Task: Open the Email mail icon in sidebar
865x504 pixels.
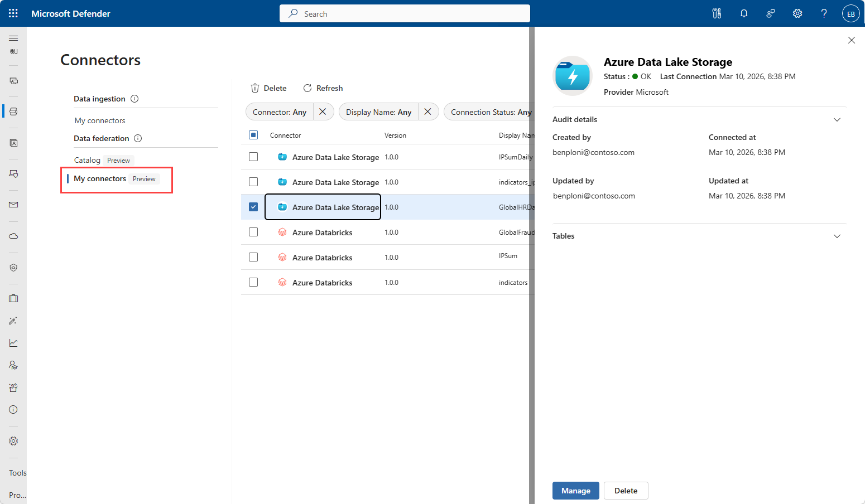Action: [x=13, y=205]
